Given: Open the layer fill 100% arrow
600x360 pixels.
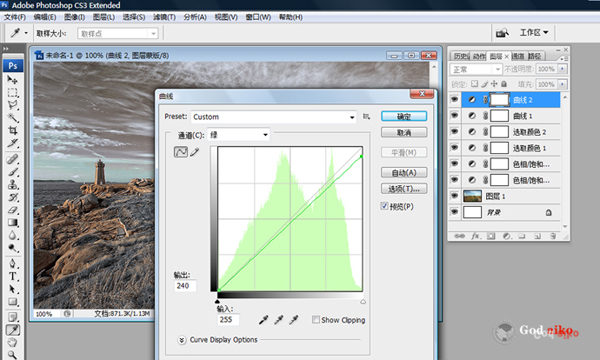Looking at the screenshot, I should (x=562, y=84).
